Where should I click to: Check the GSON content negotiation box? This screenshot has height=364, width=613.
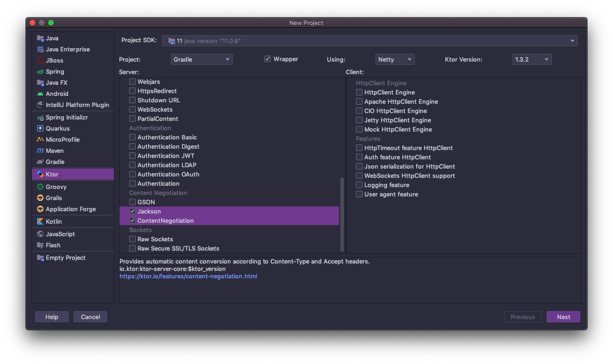tap(132, 202)
